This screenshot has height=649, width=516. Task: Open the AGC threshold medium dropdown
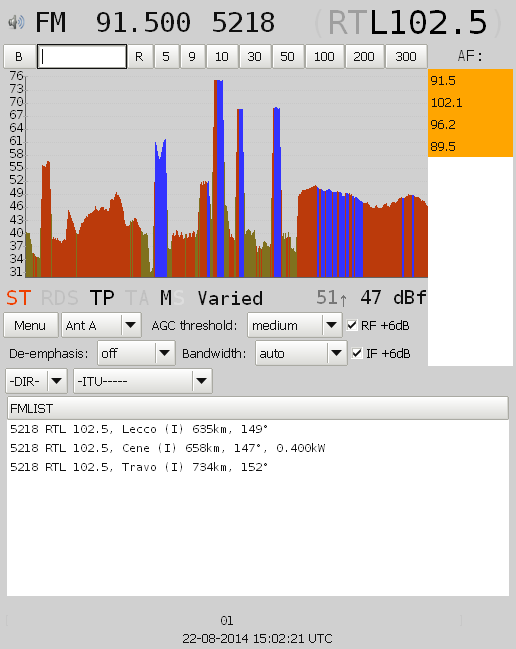pyautogui.click(x=295, y=325)
